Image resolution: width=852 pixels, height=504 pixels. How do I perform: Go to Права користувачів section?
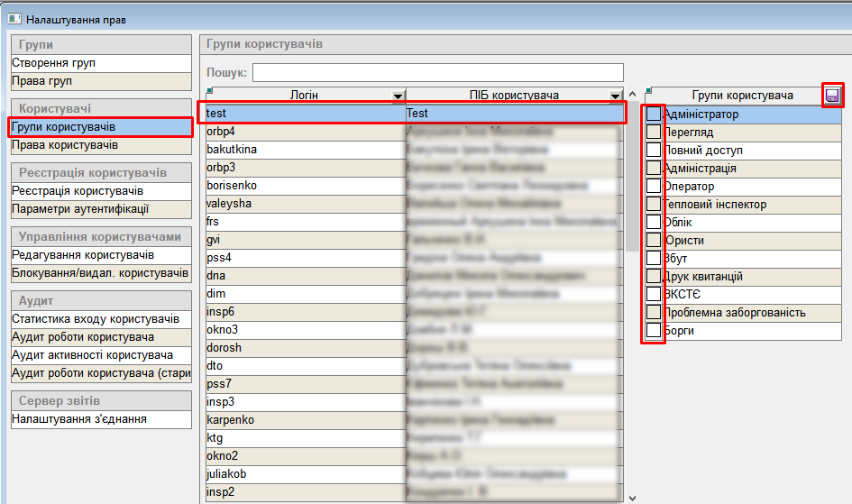[101, 145]
